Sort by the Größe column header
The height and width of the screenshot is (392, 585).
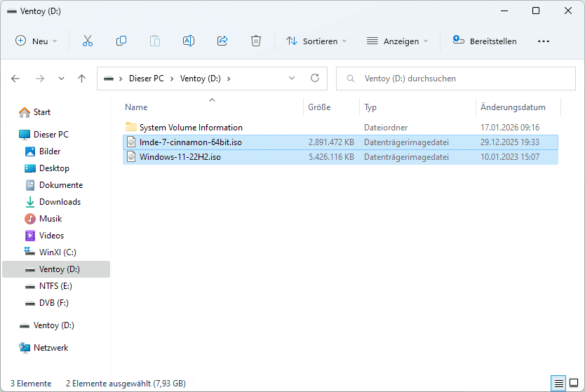tap(319, 107)
